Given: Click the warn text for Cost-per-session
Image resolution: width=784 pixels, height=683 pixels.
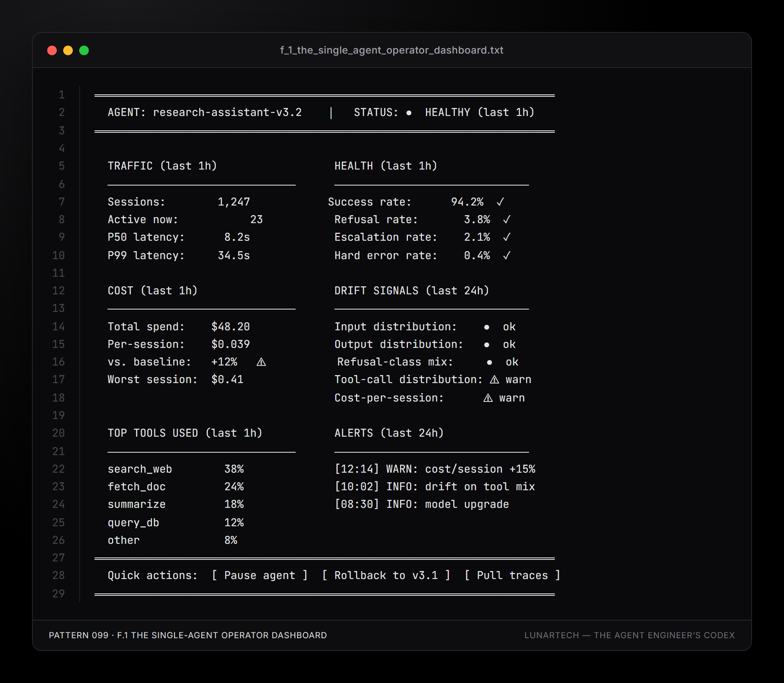Looking at the screenshot, I should tap(512, 398).
